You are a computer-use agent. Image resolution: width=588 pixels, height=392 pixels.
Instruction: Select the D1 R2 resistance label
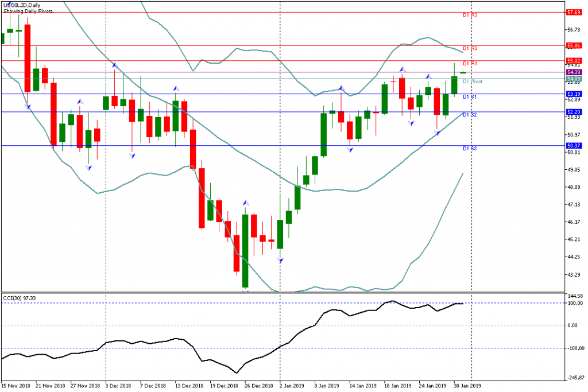[470, 48]
